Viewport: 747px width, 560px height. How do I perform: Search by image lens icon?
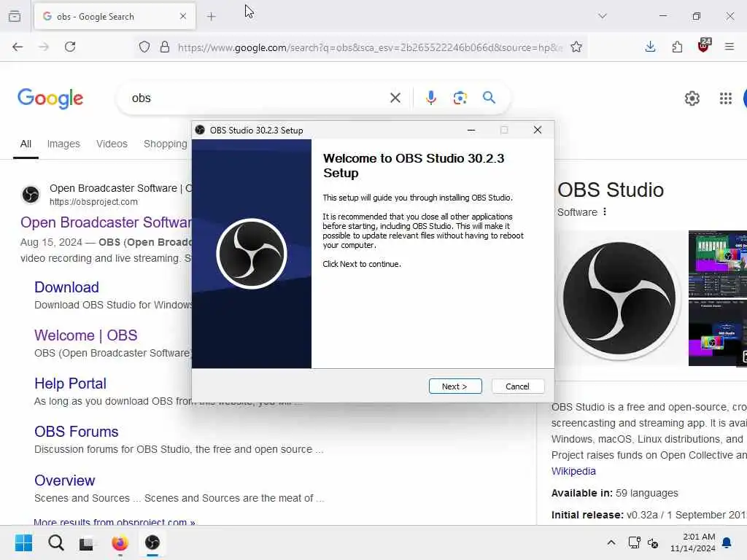(460, 98)
